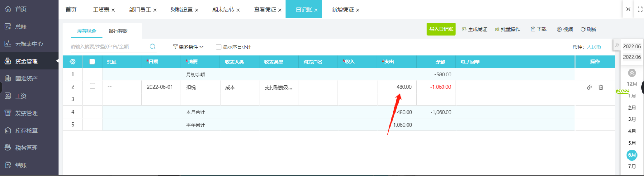
Task: Expand the right-side period panel arrow
Action: (x=617, y=45)
